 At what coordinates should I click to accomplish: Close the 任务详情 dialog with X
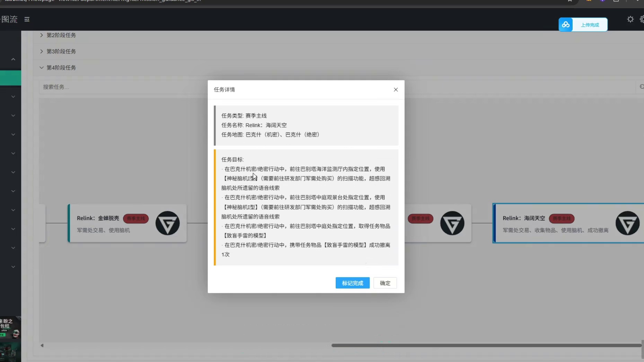[x=396, y=90]
